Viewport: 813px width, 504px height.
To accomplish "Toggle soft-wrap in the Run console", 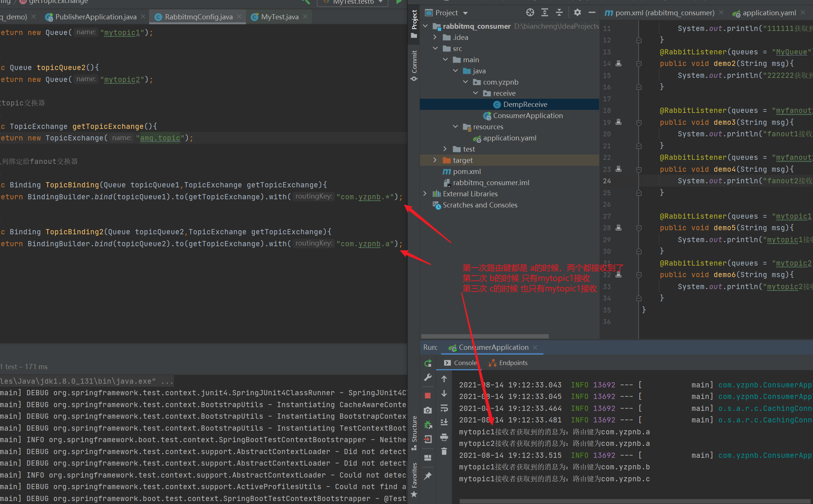I will [x=444, y=408].
